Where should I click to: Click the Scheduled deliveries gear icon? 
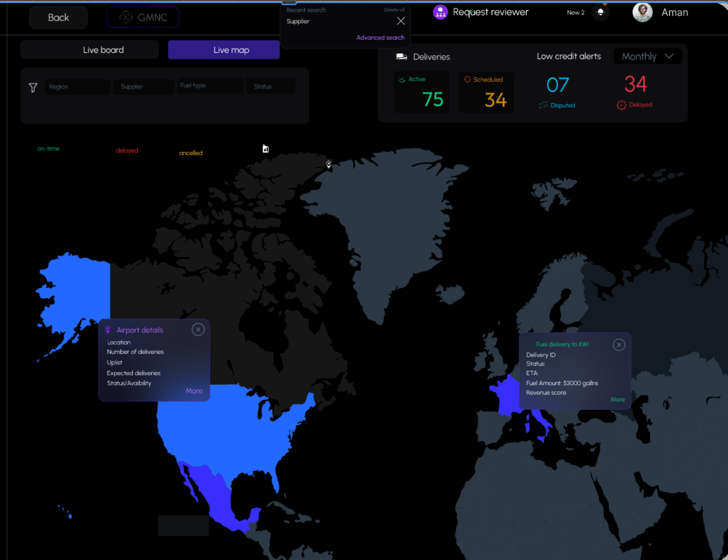[468, 79]
